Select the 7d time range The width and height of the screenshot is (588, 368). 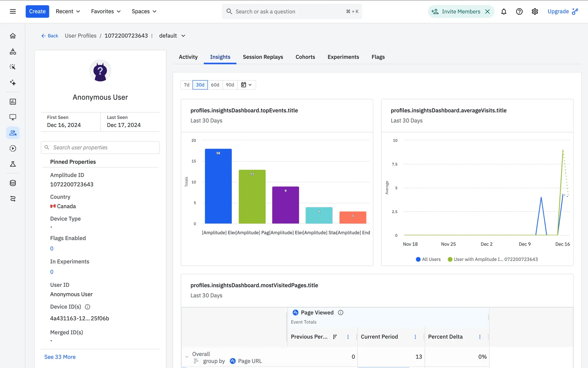coord(187,85)
